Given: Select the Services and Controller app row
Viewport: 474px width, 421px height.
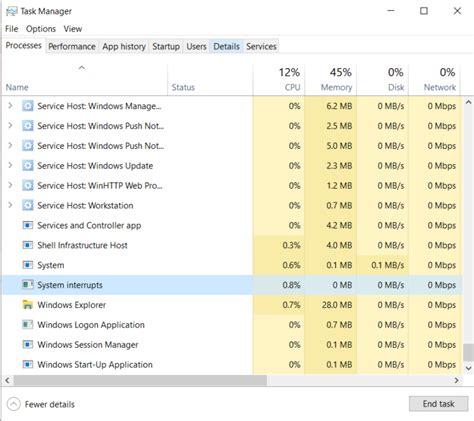Looking at the screenshot, I should click(x=233, y=225).
